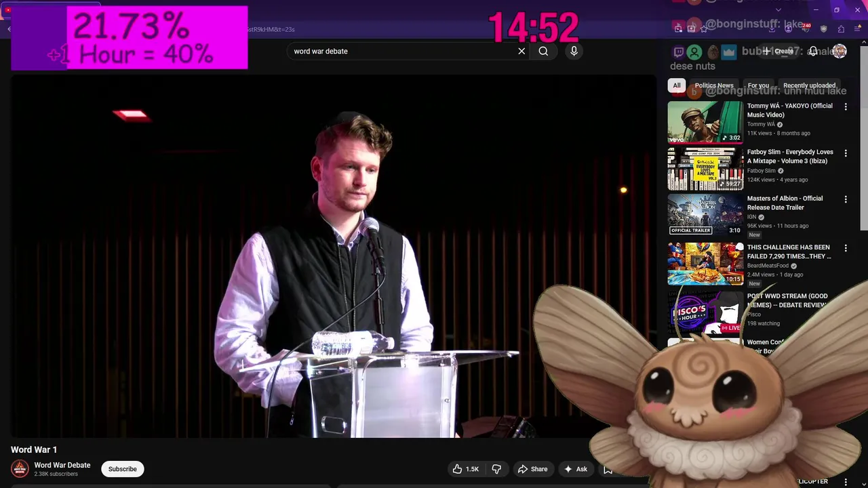Click the green person extension icon

pyautogui.click(x=694, y=52)
